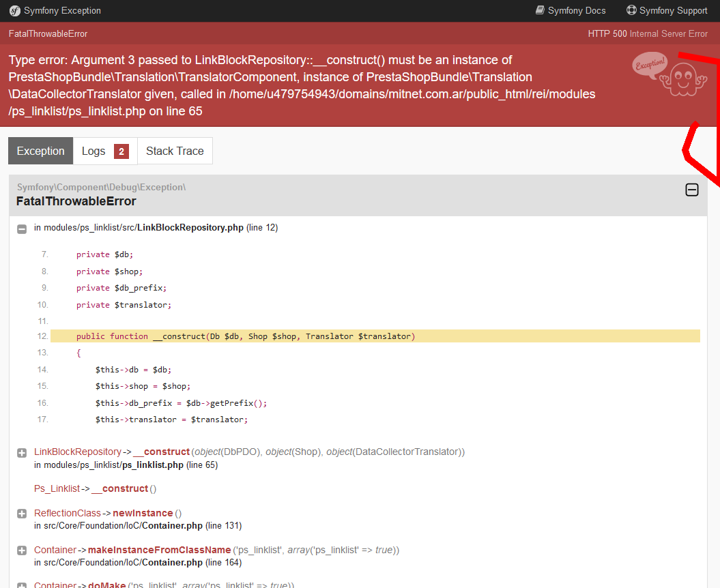Expand the Container->doMake trace
The height and width of the screenshot is (588, 720).
point(22,585)
